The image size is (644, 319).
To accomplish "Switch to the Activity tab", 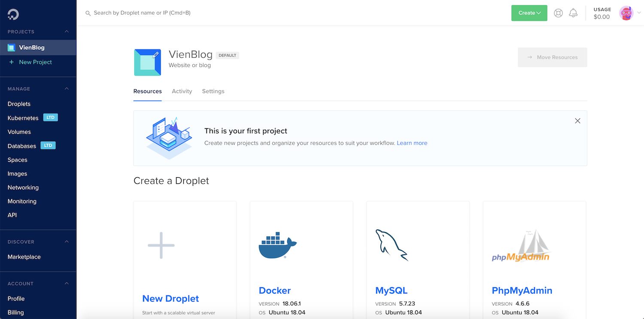I will (x=182, y=91).
